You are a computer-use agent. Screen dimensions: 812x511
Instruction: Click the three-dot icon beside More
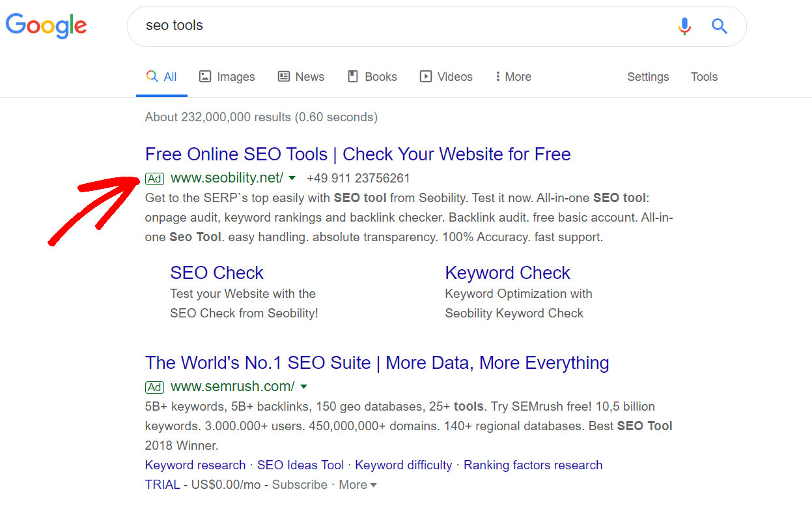(497, 76)
